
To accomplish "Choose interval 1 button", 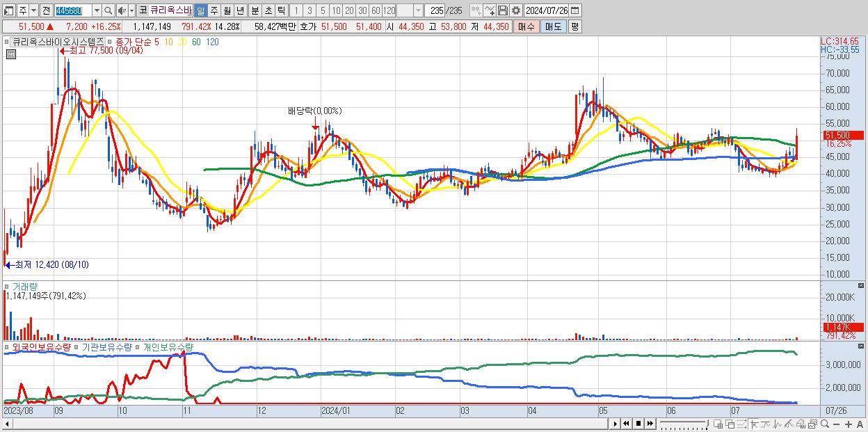I will pyautogui.click(x=296, y=10).
